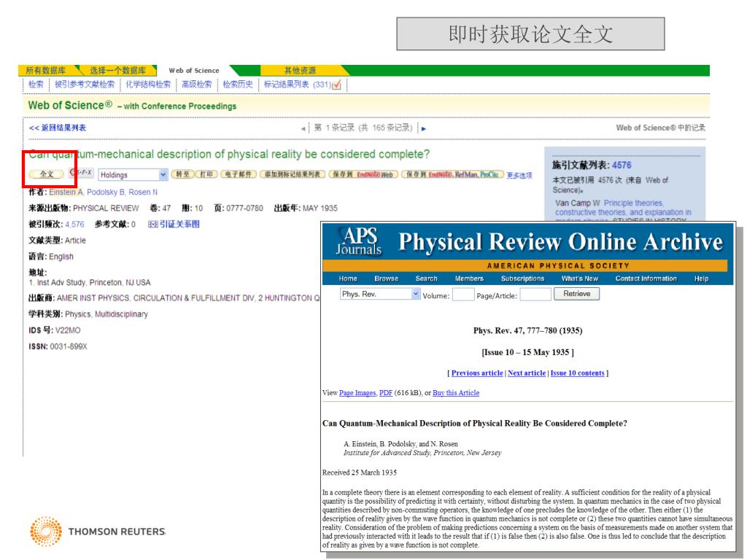The height and width of the screenshot is (560, 747).
Task: Open Issue 10 contents link
Action: pos(578,373)
